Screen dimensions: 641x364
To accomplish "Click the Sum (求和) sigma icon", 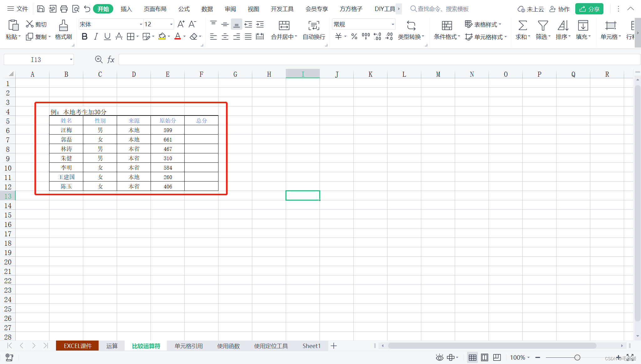I will click(522, 25).
